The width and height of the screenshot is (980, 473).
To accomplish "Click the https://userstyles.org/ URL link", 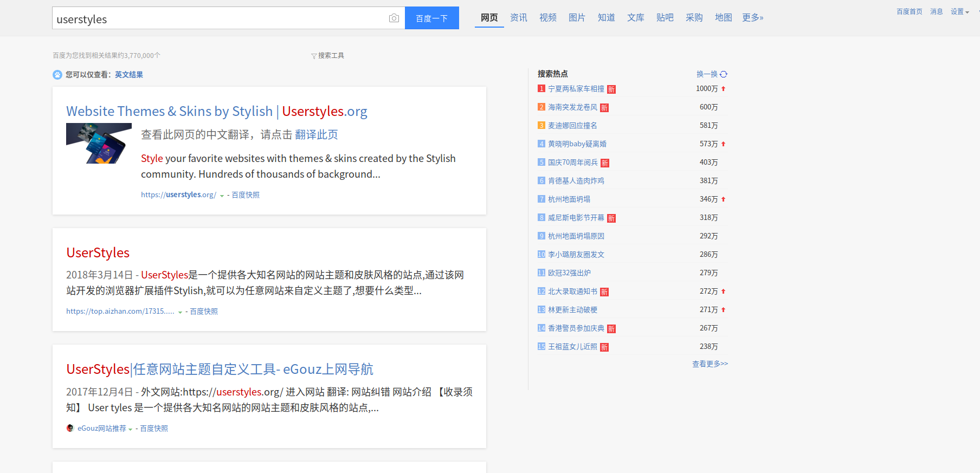I will tap(178, 195).
